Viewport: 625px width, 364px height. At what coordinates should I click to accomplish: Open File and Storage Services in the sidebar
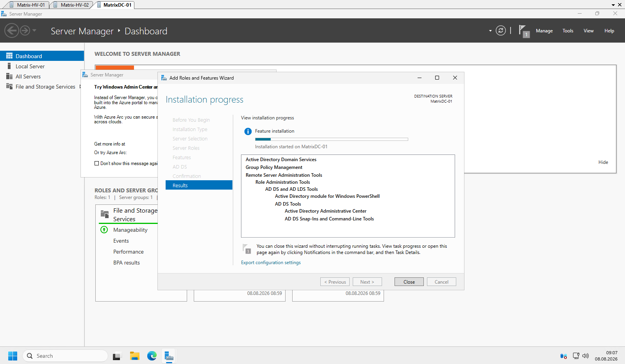[42, 87]
